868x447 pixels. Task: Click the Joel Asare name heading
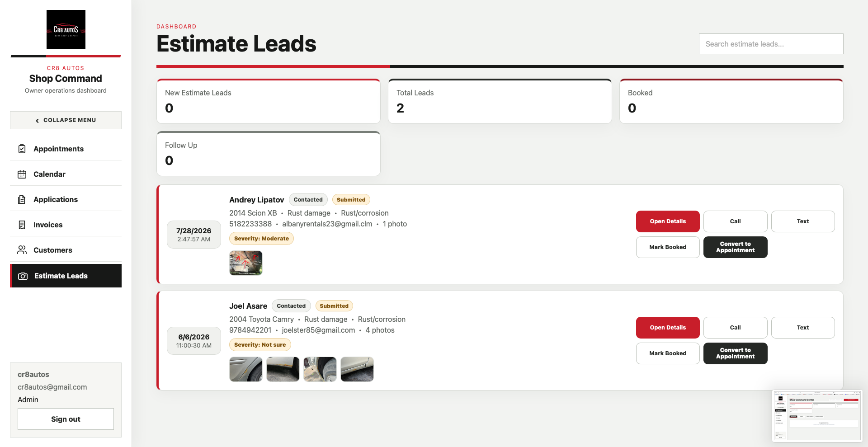click(248, 306)
